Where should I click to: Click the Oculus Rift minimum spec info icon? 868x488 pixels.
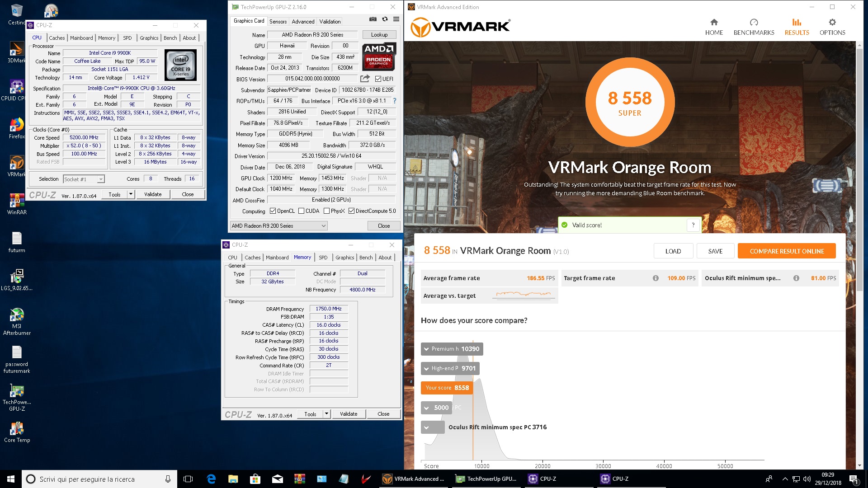click(796, 278)
